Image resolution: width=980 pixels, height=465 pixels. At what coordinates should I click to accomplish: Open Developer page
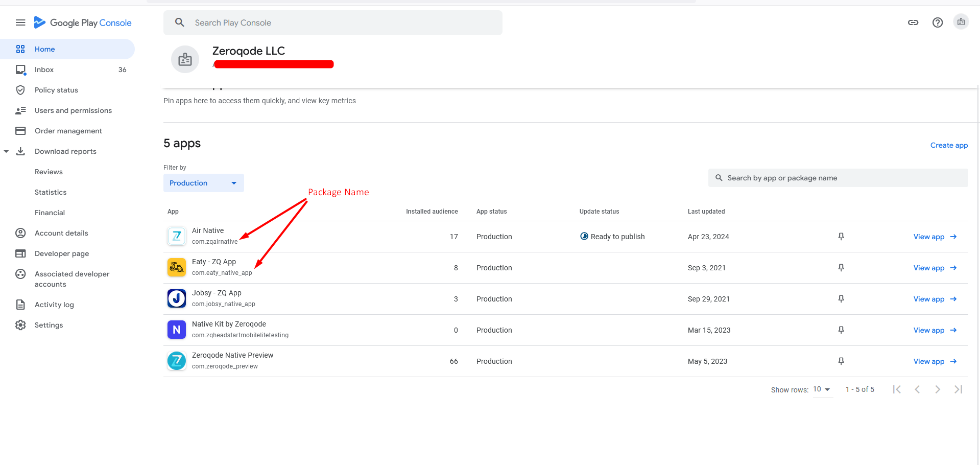[x=67, y=253]
